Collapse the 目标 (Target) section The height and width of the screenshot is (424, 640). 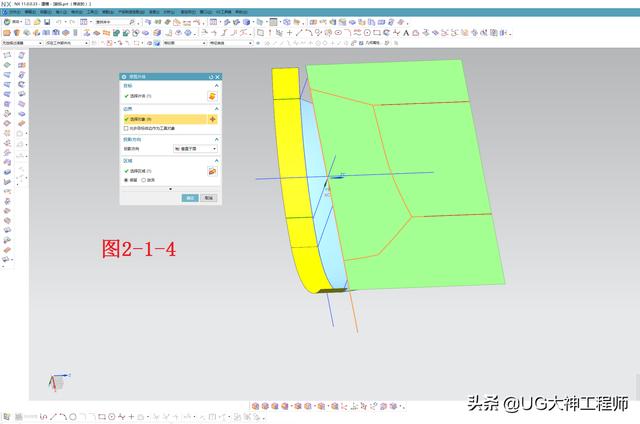click(216, 87)
